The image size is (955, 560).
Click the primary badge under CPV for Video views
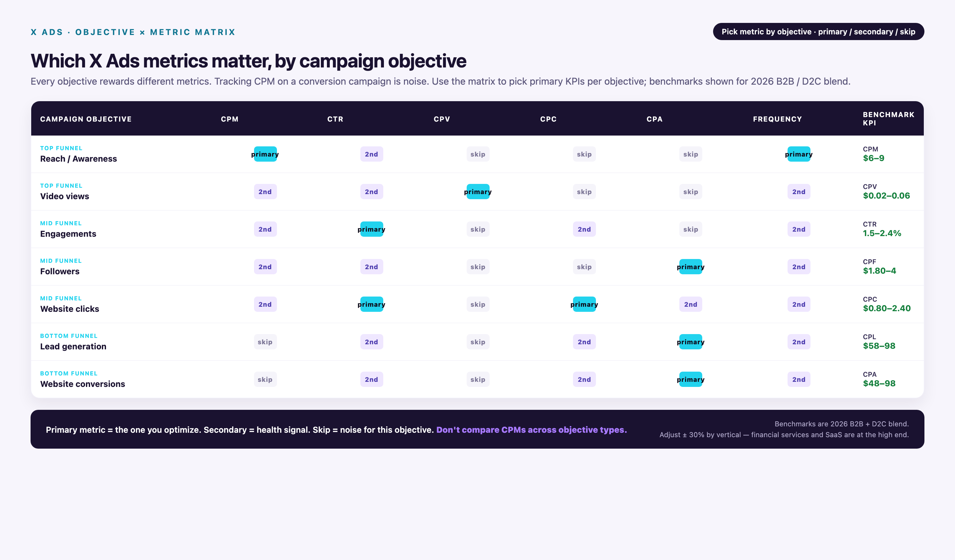point(478,192)
